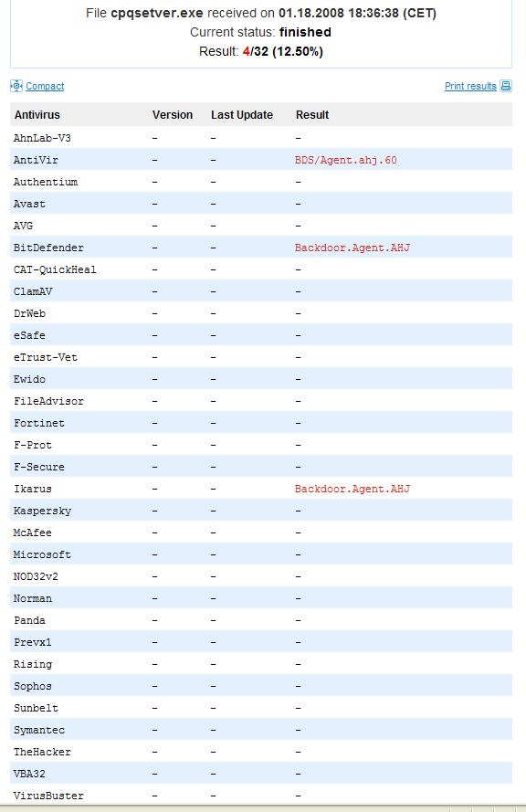This screenshot has width=526, height=812.
Task: Select the Last Update column header
Action: pos(242,115)
